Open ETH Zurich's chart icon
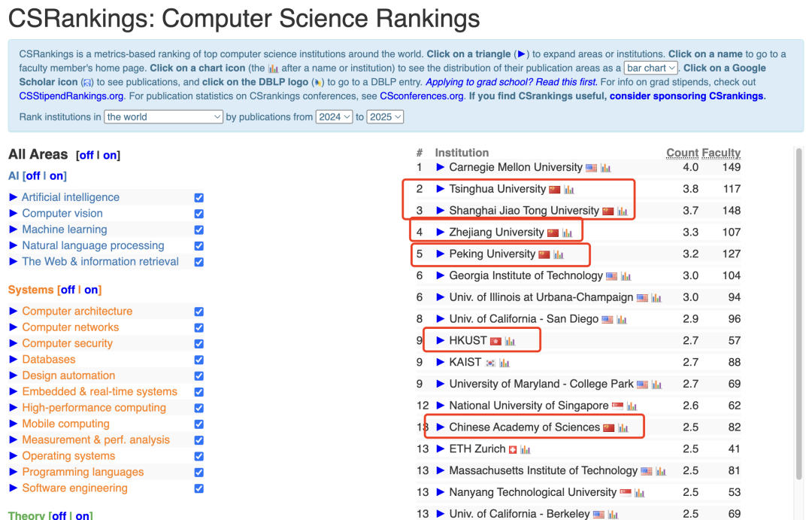This screenshot has height=520, width=812. (x=526, y=450)
